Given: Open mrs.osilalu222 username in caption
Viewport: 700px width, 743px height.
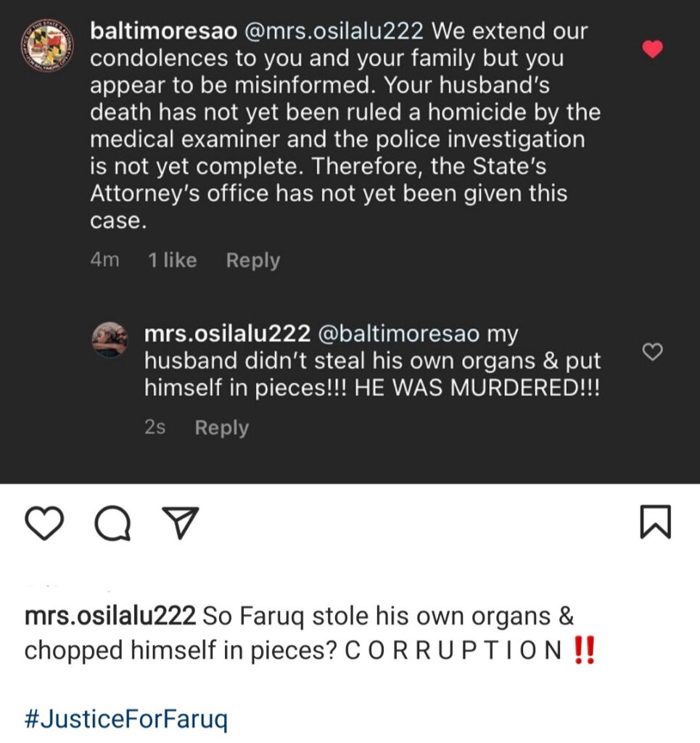Looking at the screenshot, I should click(x=110, y=616).
